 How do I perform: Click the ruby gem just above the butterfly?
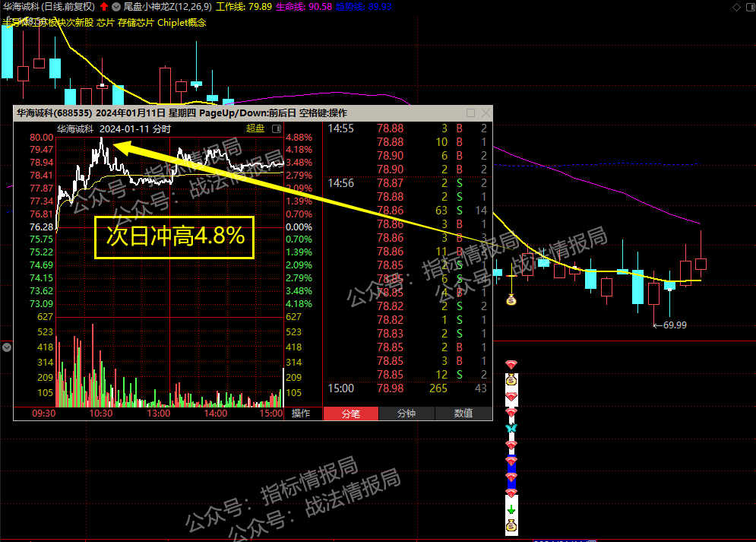(511, 412)
